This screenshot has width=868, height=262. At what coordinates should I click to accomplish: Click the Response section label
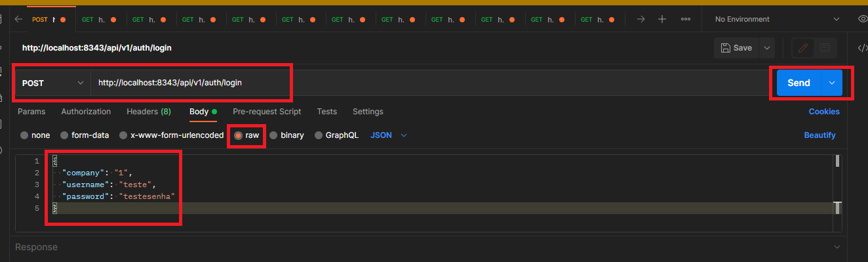[x=36, y=247]
